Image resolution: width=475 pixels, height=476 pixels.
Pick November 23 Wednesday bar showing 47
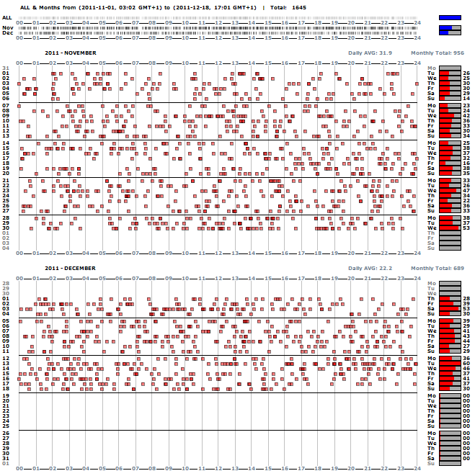point(450,191)
